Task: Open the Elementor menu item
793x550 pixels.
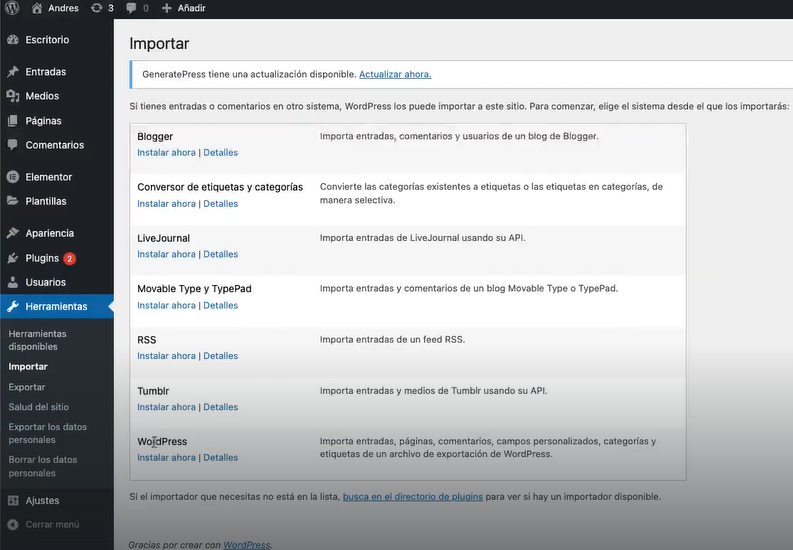Action: pos(49,177)
